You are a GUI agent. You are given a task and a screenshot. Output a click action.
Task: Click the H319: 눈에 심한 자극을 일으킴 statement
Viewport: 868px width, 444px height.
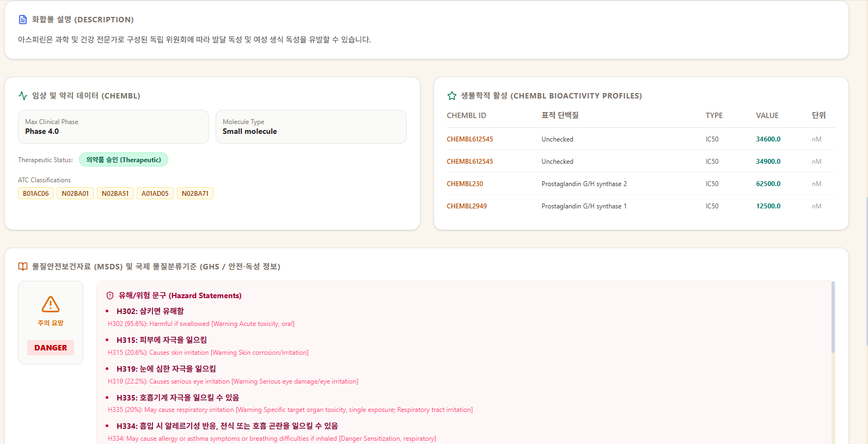coord(166,369)
